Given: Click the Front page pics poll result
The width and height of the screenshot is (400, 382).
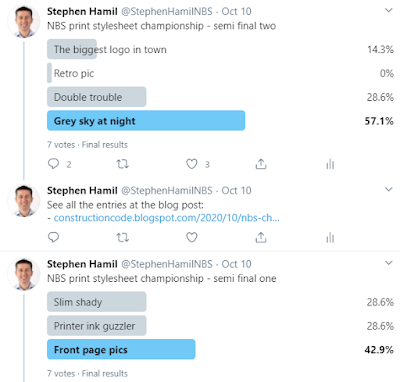Looking at the screenshot, I should (121, 349).
